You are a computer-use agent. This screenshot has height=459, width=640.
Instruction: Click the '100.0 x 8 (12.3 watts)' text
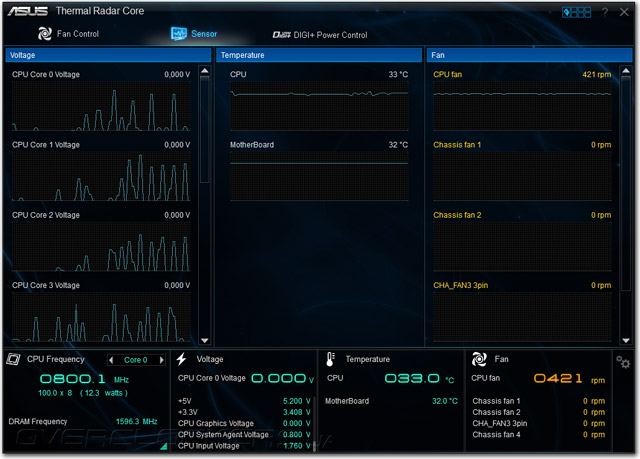[83, 393]
